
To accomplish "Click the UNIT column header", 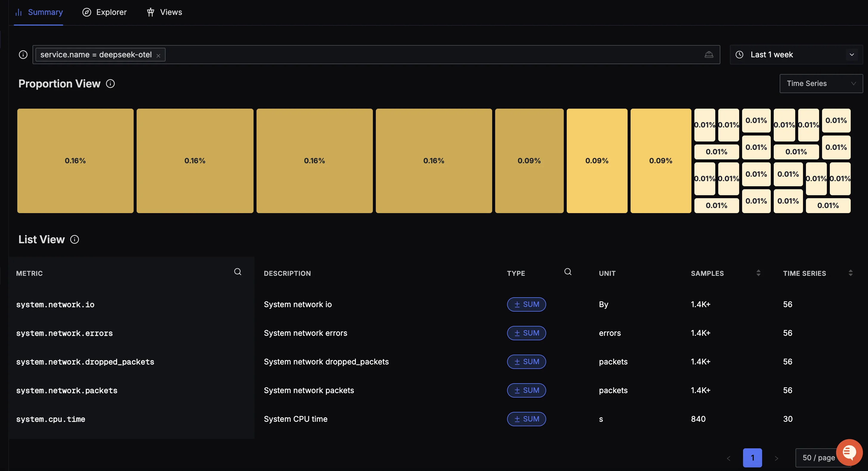I will (x=607, y=273).
